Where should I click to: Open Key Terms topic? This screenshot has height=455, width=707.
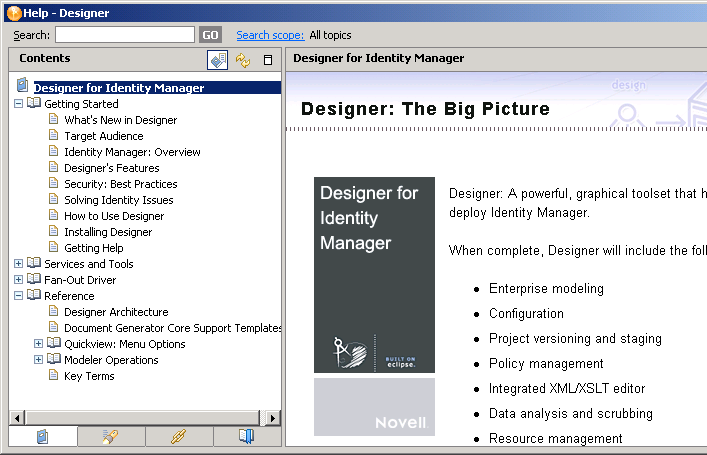pos(89,376)
